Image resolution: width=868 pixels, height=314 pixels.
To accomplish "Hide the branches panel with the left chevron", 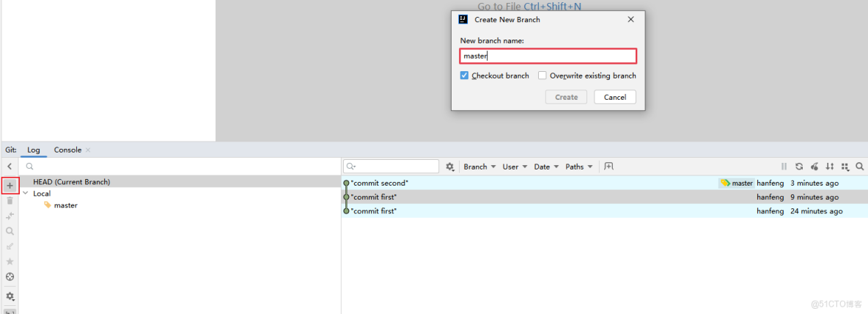I will 10,166.
